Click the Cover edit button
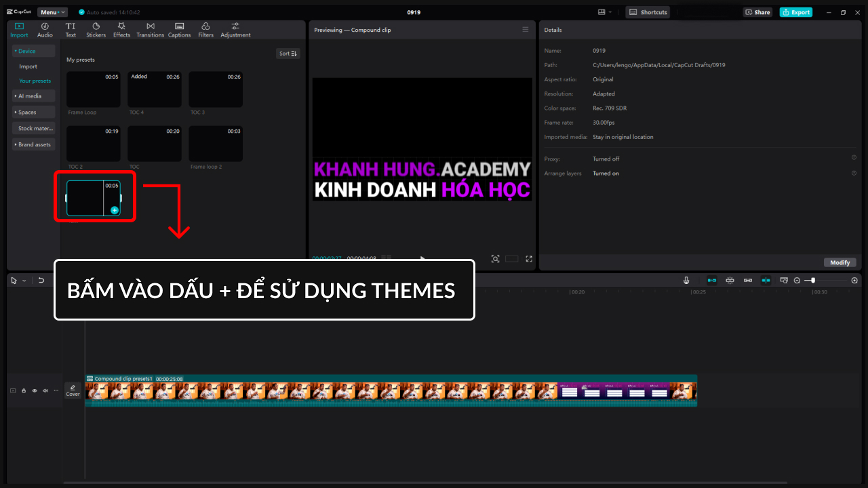The width and height of the screenshot is (868, 488). pos(73,390)
